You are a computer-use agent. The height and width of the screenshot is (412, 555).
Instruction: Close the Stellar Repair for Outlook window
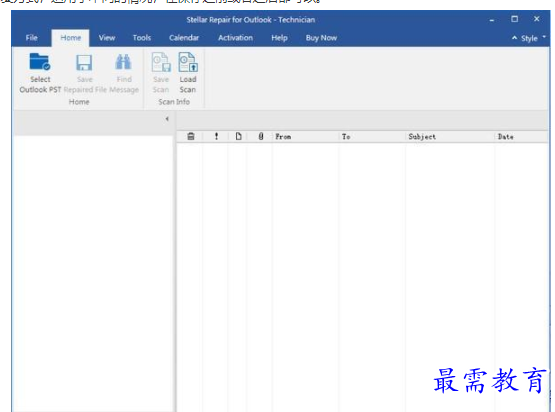coord(537,19)
